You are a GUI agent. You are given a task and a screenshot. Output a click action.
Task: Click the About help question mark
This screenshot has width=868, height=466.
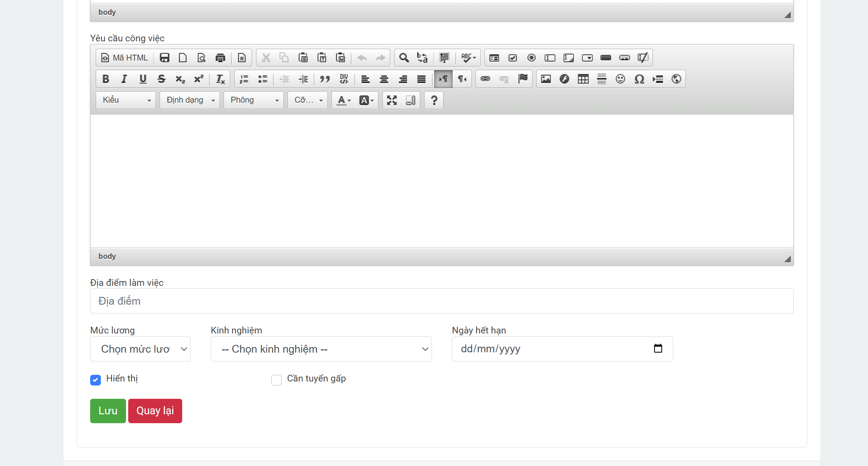point(434,100)
